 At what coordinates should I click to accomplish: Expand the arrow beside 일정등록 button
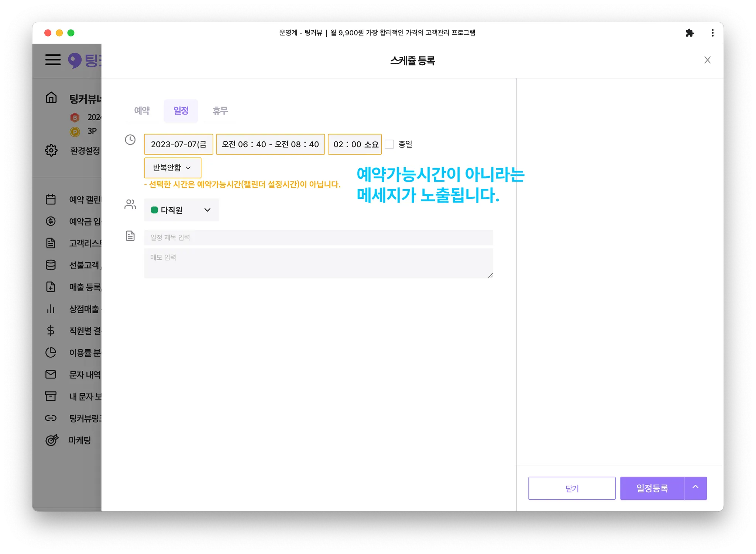695,488
